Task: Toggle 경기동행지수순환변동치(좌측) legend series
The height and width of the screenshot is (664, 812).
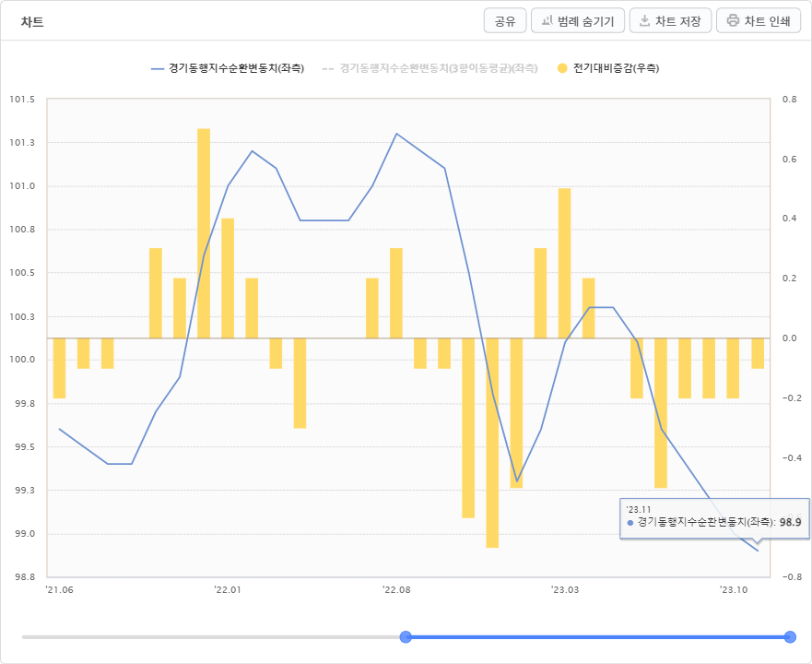Action: 228,68
